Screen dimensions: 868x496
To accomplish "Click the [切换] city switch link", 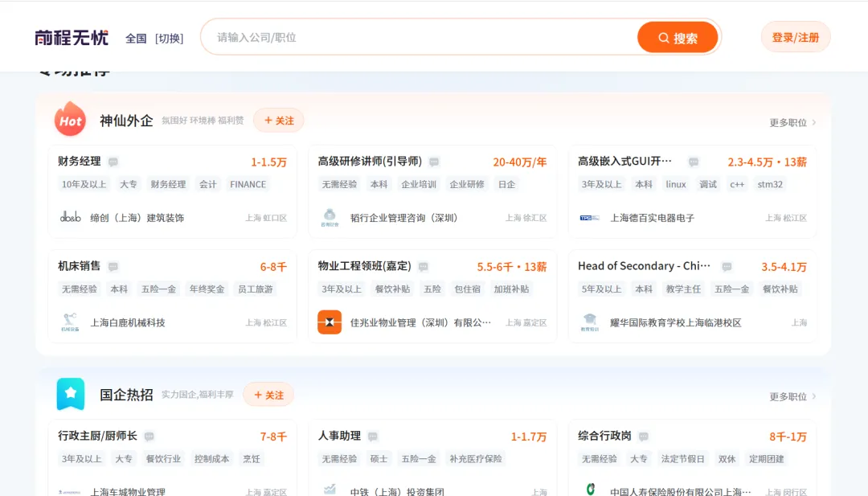I will (x=169, y=39).
